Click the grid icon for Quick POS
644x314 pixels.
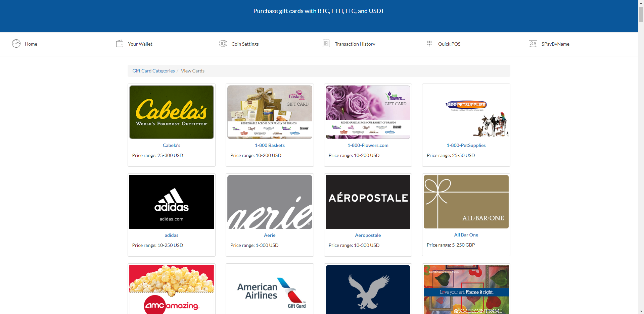pyautogui.click(x=429, y=43)
